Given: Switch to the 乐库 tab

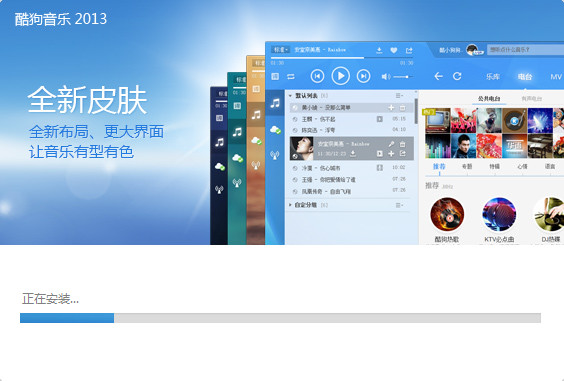Looking at the screenshot, I should tap(493, 77).
